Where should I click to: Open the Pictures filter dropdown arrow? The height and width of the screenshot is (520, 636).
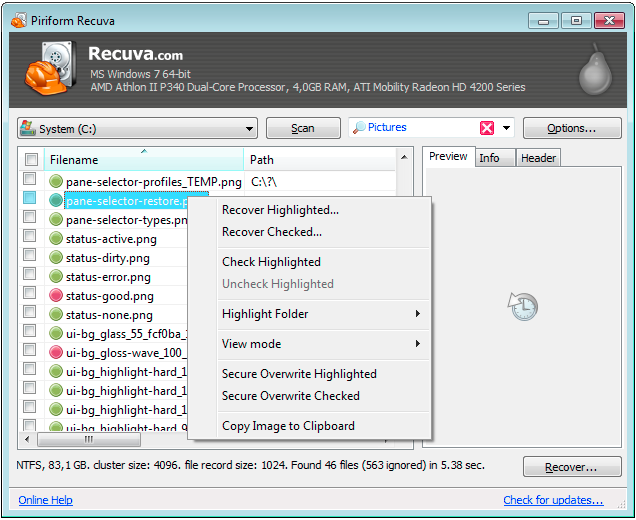tap(506, 128)
